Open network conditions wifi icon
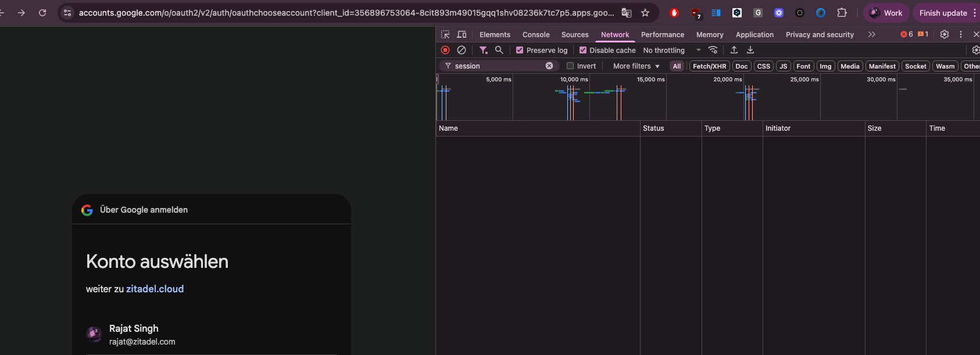Viewport: 980px width, 355px height. click(x=713, y=50)
